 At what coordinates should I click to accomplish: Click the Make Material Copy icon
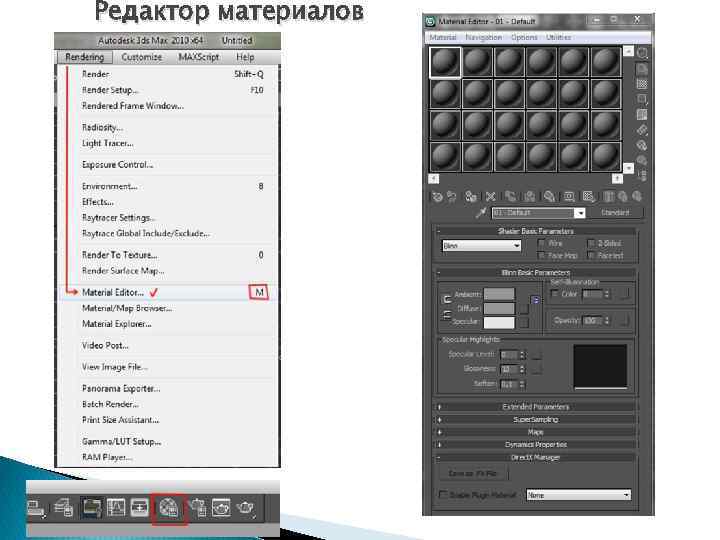(x=510, y=197)
